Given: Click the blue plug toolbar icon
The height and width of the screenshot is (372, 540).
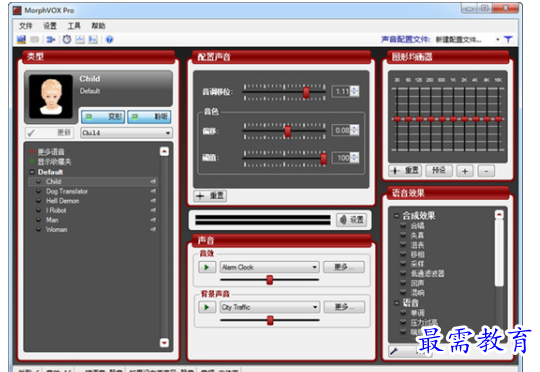Looking at the screenshot, I should pyautogui.click(x=51, y=40).
